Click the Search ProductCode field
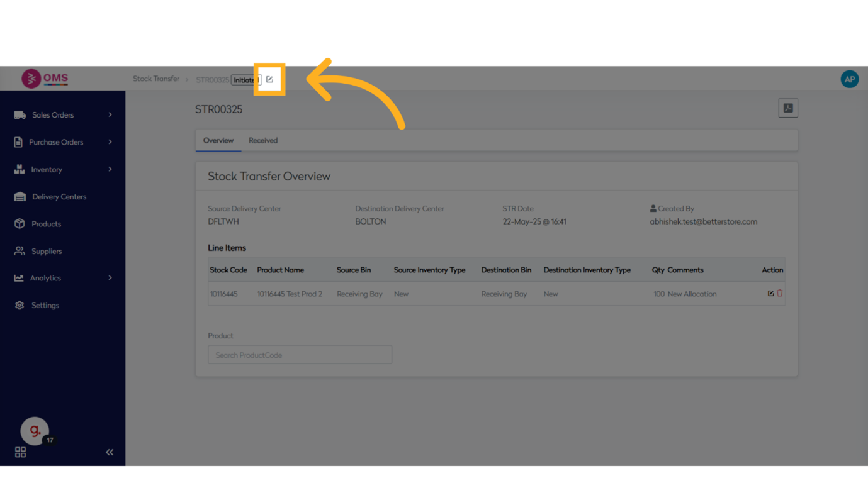The image size is (868, 488). click(x=300, y=355)
